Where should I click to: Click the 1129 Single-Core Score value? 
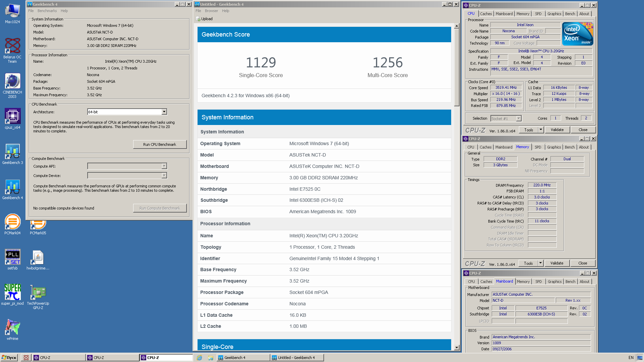261,63
